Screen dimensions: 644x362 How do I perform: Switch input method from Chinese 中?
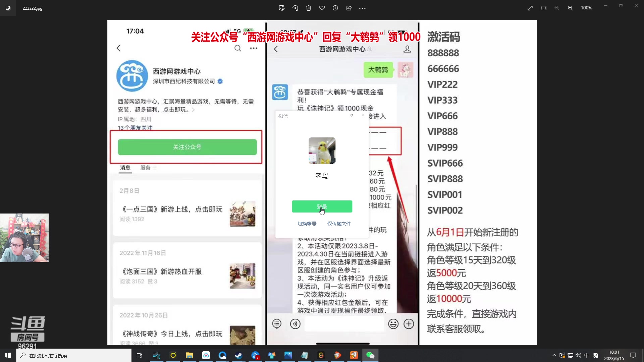[586, 355]
